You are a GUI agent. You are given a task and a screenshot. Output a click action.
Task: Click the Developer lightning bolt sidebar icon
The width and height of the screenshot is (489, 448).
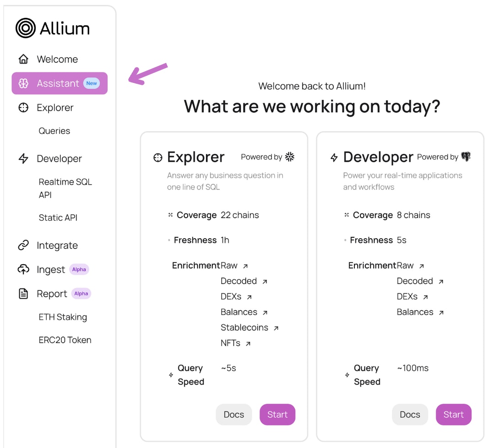point(23,158)
